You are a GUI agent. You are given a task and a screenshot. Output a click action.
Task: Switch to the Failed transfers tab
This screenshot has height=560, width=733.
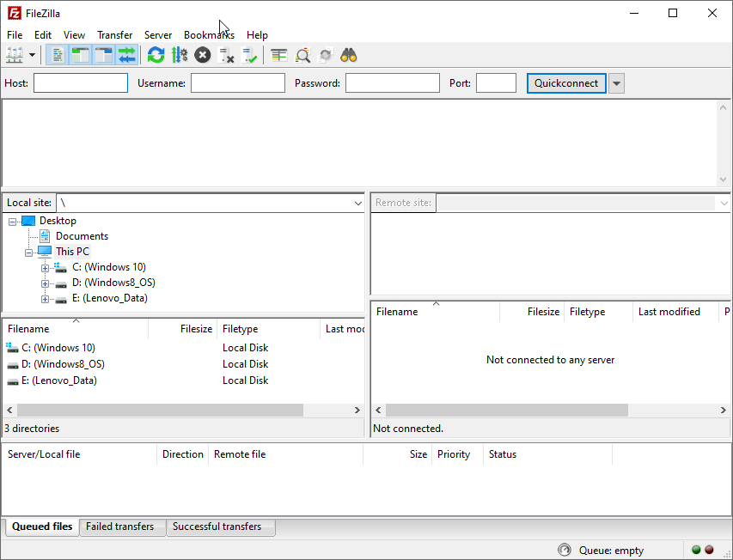(x=119, y=527)
